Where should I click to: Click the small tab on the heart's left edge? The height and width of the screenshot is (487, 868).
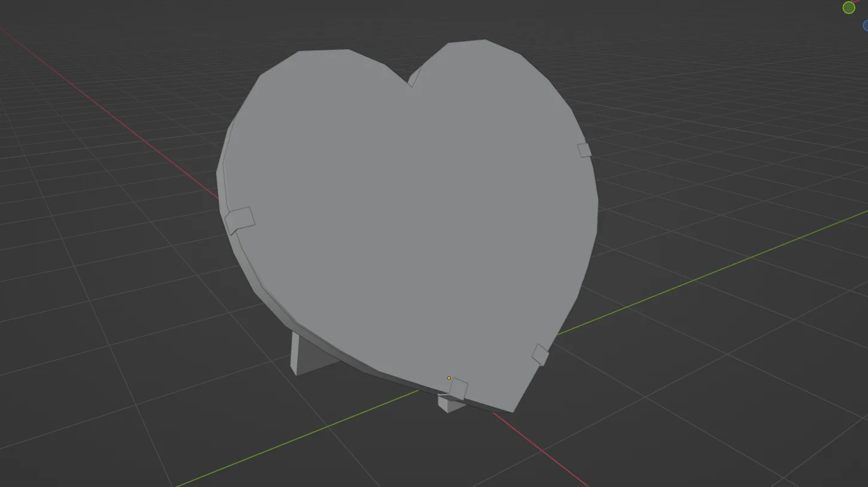pyautogui.click(x=238, y=220)
